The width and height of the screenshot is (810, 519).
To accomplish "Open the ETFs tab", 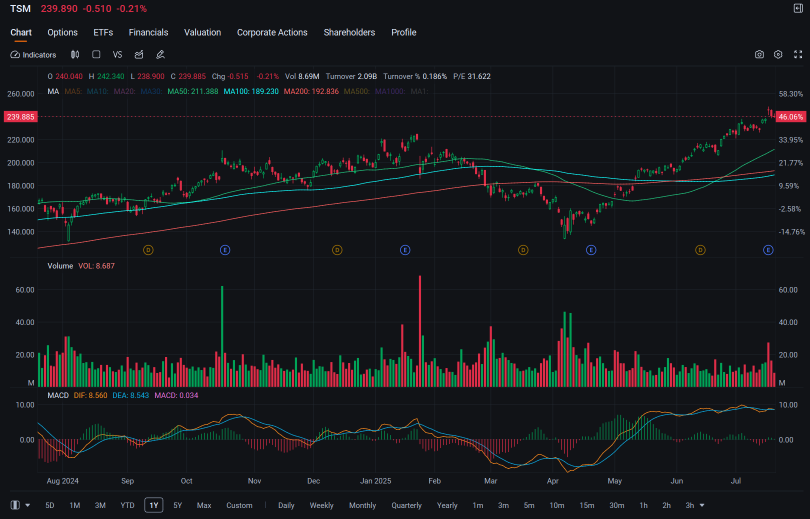I will (103, 33).
